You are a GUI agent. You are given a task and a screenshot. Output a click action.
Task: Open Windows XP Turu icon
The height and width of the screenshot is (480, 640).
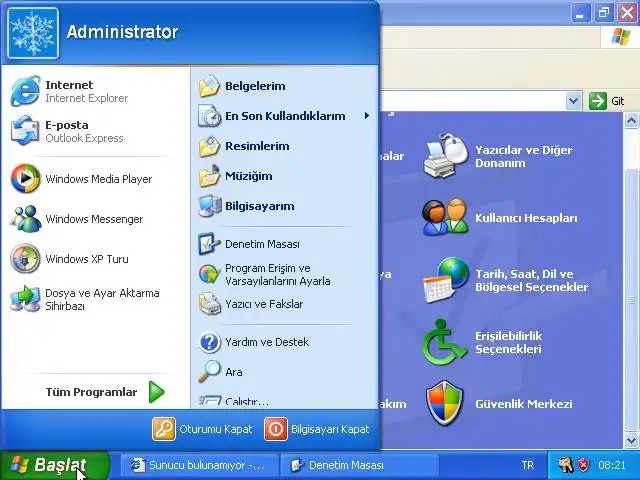25,259
